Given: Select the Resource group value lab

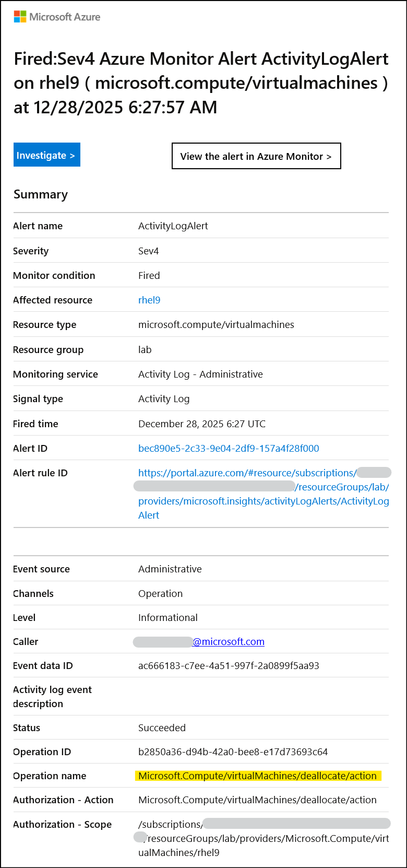Looking at the screenshot, I should 145,350.
